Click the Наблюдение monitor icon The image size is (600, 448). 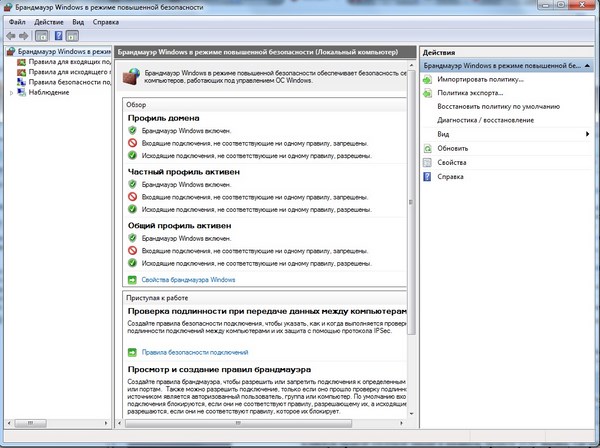click(x=21, y=92)
